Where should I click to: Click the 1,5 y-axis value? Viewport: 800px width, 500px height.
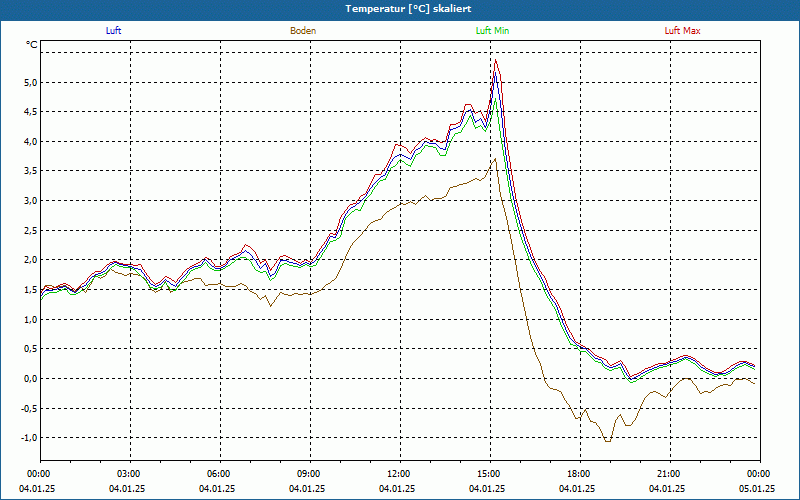[31, 290]
